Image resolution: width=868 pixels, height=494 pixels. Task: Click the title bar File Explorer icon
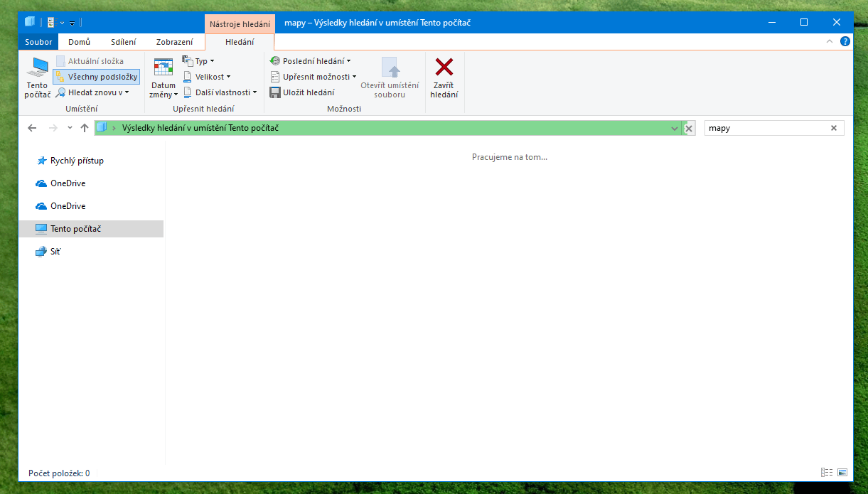coord(30,22)
